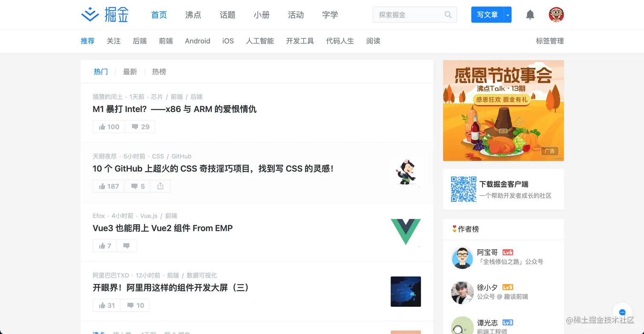Viewport: 644px width, 334px height.
Task: Expand the 写文章 dropdown arrow
Action: click(507, 15)
